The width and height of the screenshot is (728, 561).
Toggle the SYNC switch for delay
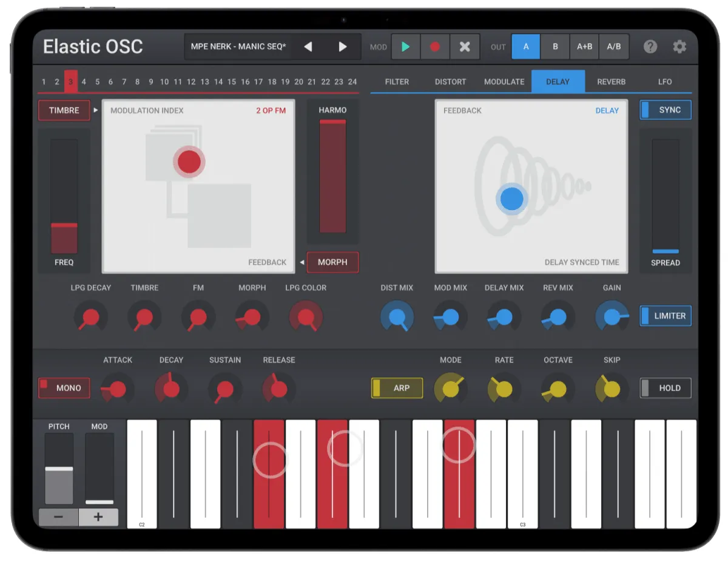tap(665, 110)
